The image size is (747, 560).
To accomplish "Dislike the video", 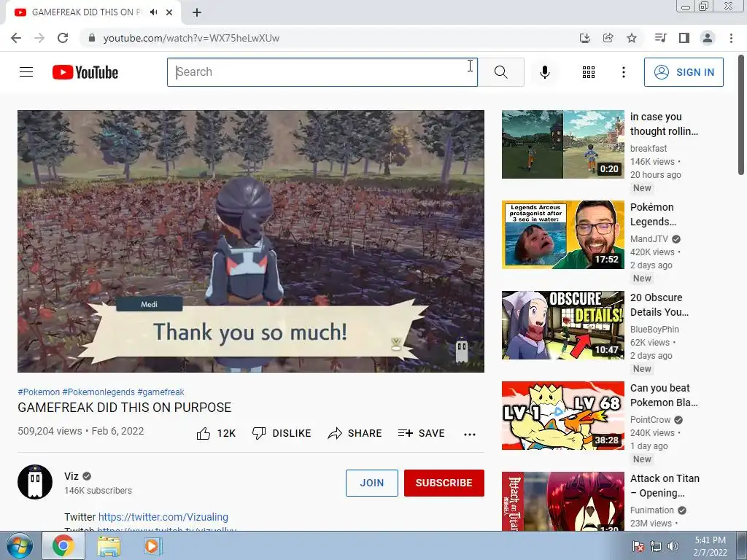I will [x=282, y=433].
